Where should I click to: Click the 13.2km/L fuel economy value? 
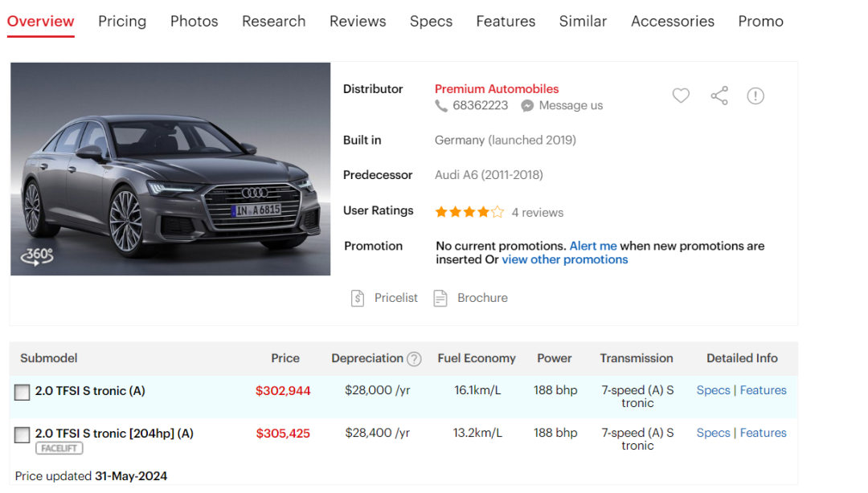point(477,434)
